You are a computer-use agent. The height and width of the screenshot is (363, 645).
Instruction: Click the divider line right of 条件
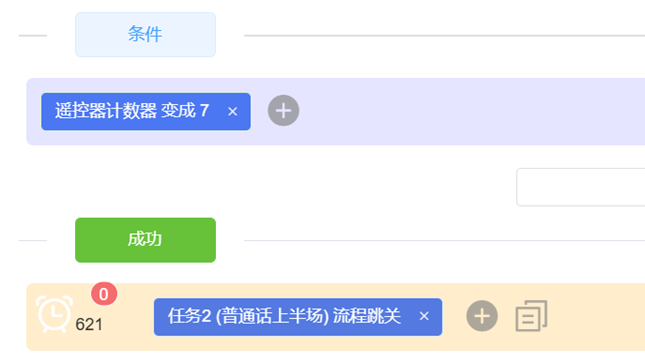coord(444,36)
